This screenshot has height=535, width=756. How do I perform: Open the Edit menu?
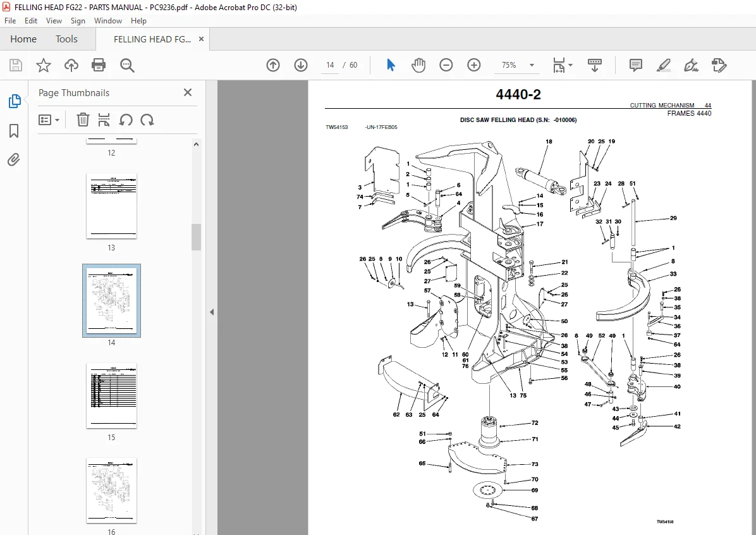31,21
